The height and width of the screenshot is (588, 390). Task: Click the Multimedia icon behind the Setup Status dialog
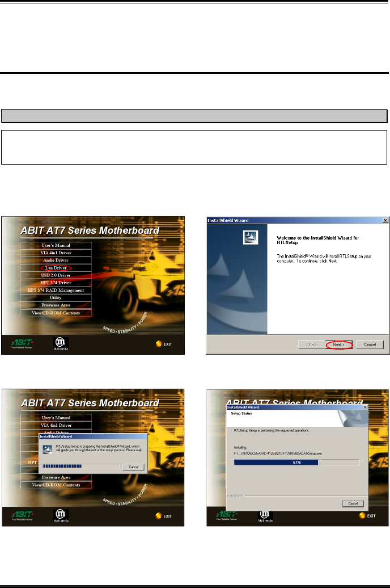tap(265, 516)
